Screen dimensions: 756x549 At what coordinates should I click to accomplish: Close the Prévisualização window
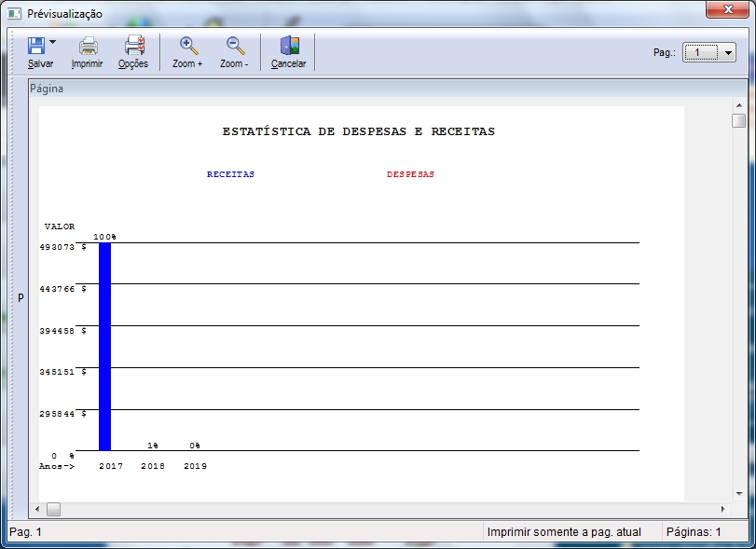click(x=728, y=9)
